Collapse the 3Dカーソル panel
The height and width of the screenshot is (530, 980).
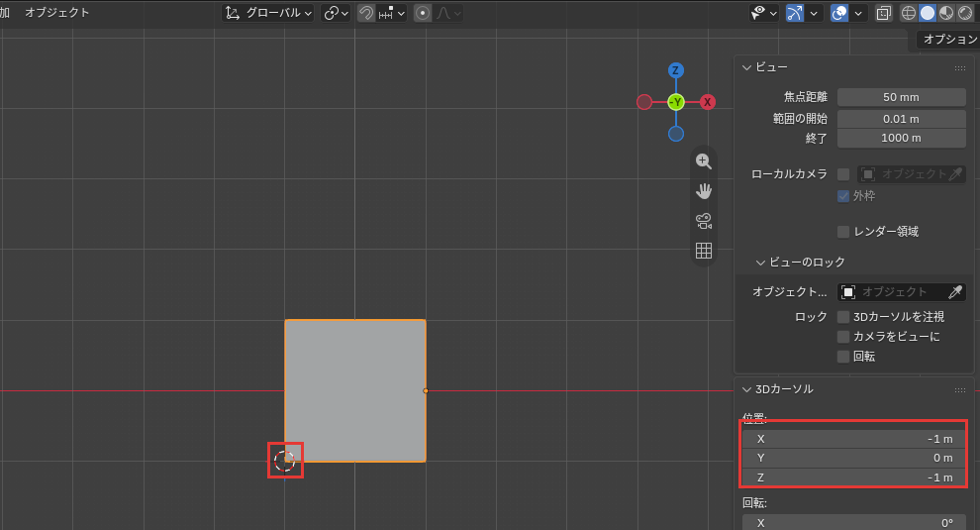tap(746, 389)
